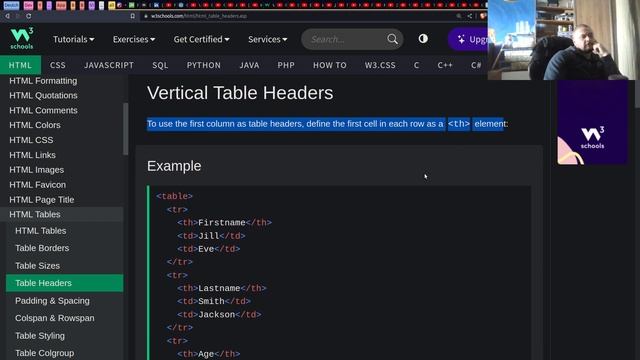Open HTML Favicon in sidebar
Screen dimensions: 640x360
[38, 185]
